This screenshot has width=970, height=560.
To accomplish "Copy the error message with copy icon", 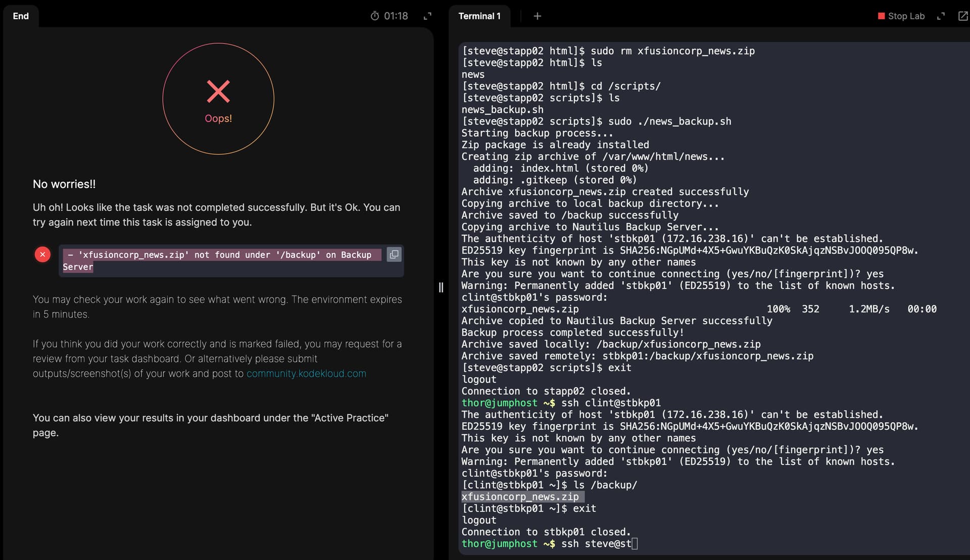I will [394, 254].
